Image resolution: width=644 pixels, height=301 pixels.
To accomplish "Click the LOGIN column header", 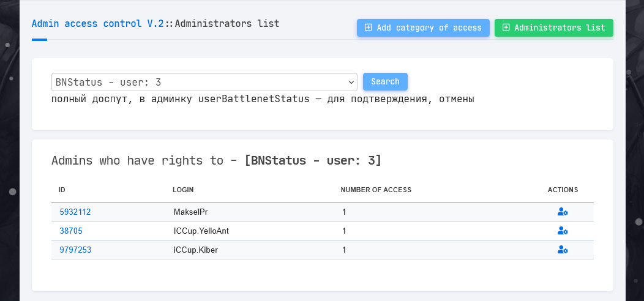I will coord(183,190).
